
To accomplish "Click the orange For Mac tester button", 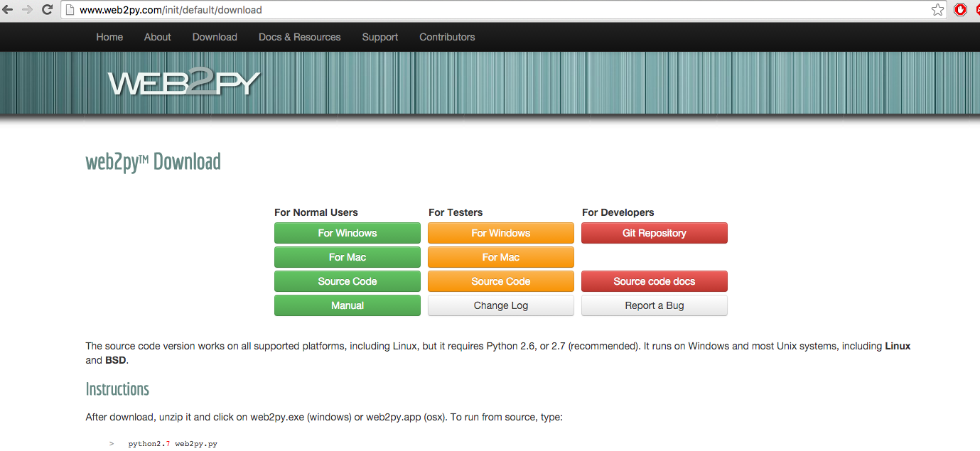I will (500, 257).
